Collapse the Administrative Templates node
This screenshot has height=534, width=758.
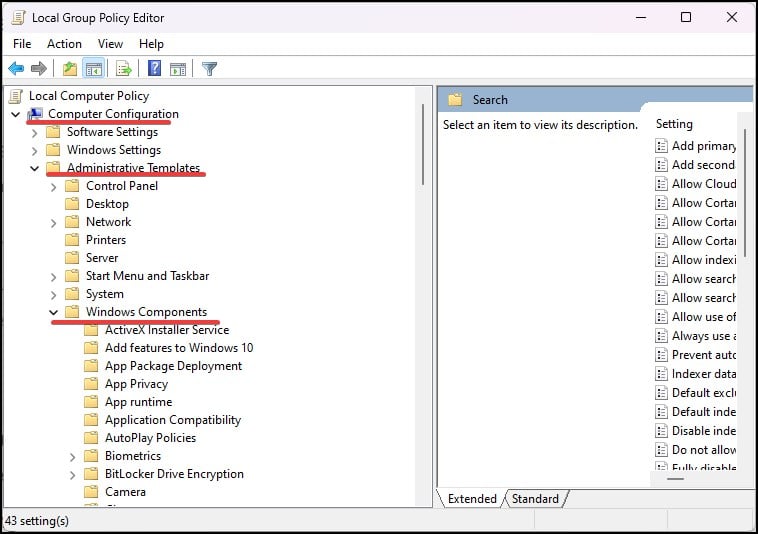(34, 169)
